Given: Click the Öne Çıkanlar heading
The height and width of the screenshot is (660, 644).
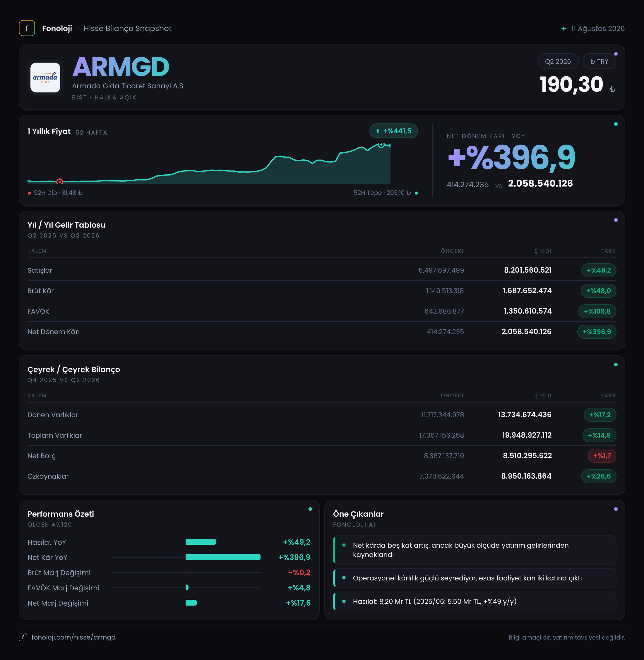Looking at the screenshot, I should (358, 514).
